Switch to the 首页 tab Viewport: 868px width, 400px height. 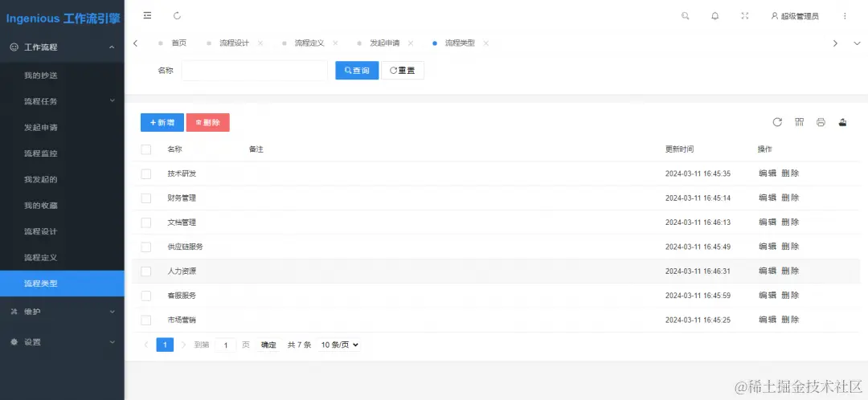tap(178, 43)
